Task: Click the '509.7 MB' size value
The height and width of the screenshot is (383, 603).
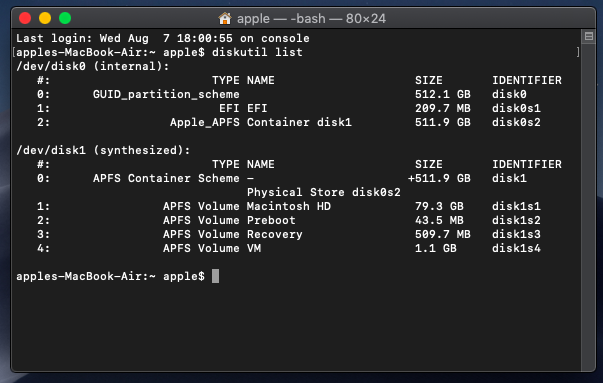Action: 443,235
